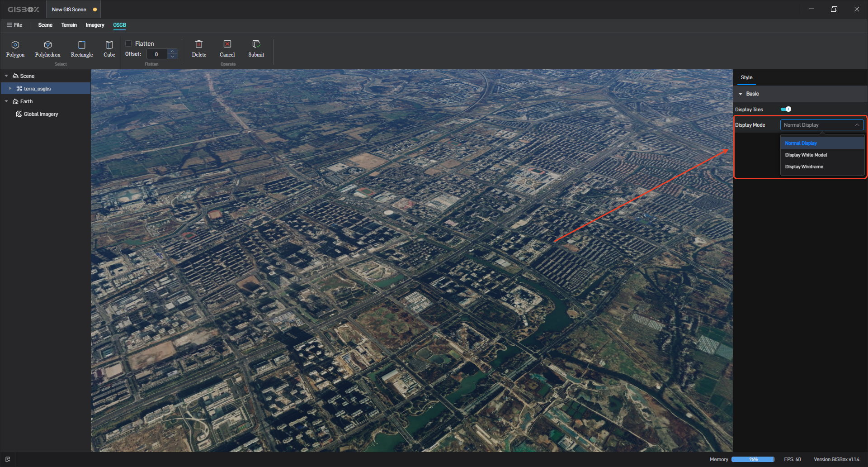Collapse the Scene tree node
Screen dimensions: 868x467
6,76
